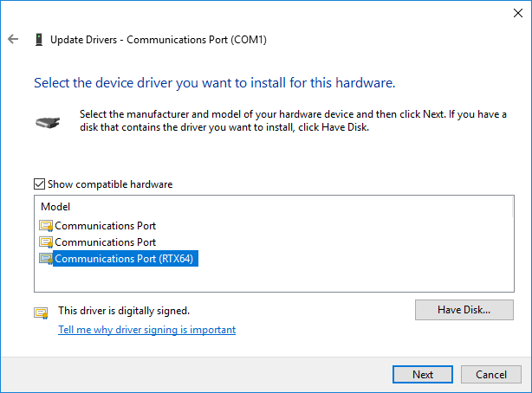This screenshot has width=532, height=393.
Task: Click the certificate icon beside RTX64 entry
Action: click(46, 259)
